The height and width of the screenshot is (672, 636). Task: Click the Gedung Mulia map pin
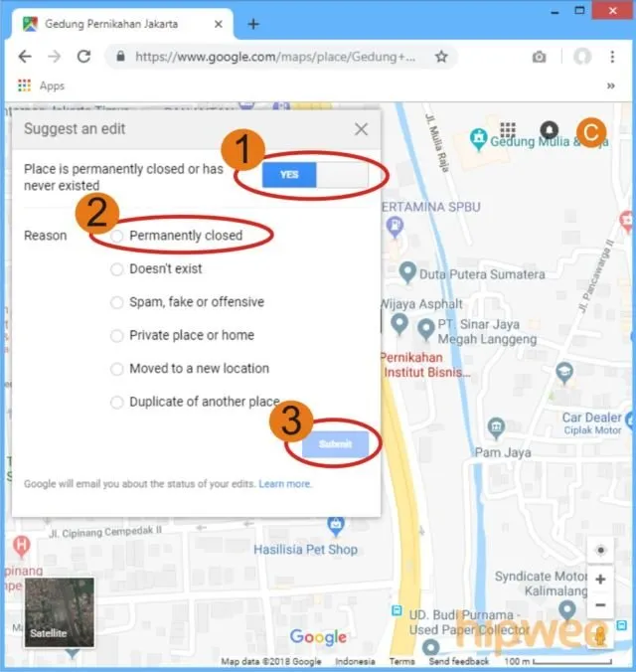478,139
